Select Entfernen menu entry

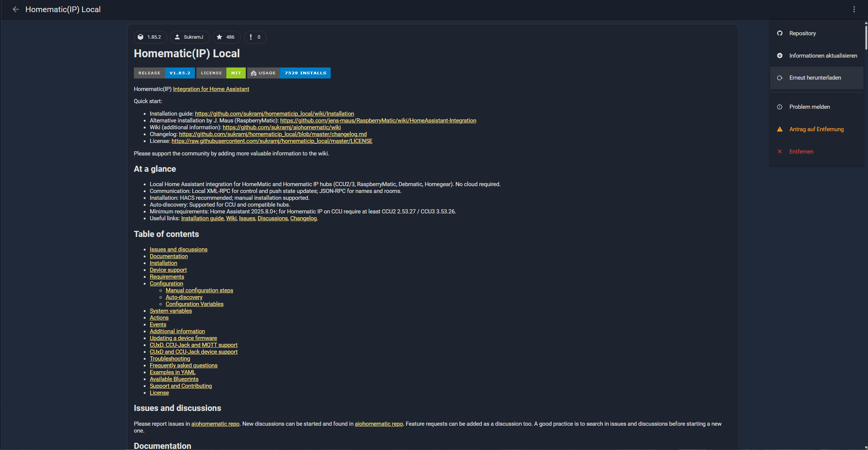pos(816,152)
